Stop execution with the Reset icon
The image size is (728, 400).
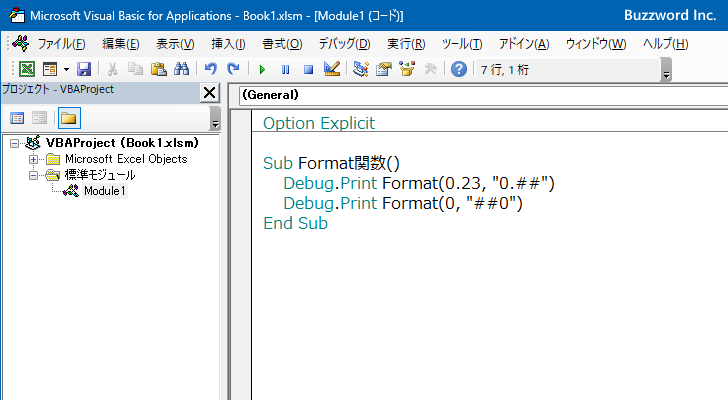tap(308, 70)
